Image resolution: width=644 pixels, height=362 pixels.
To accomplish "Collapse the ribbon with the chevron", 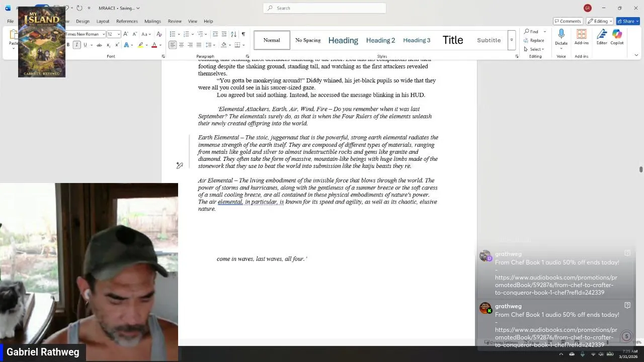I will tap(636, 55).
